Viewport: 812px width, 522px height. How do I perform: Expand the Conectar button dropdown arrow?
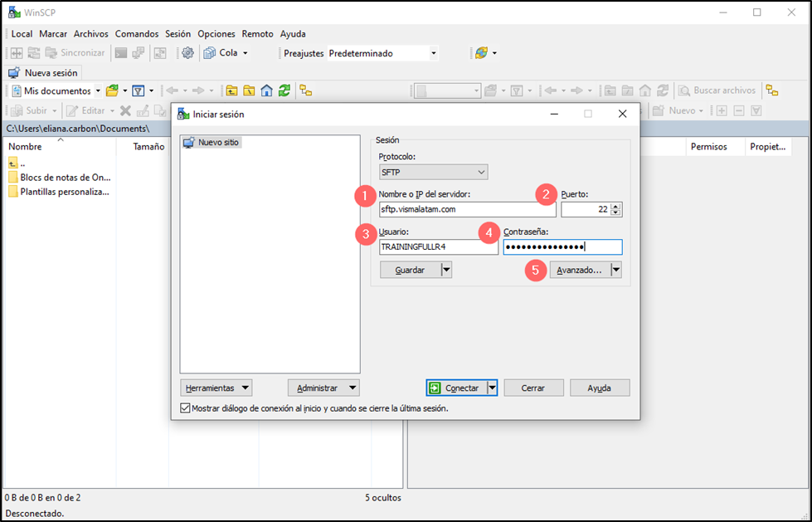pos(492,388)
